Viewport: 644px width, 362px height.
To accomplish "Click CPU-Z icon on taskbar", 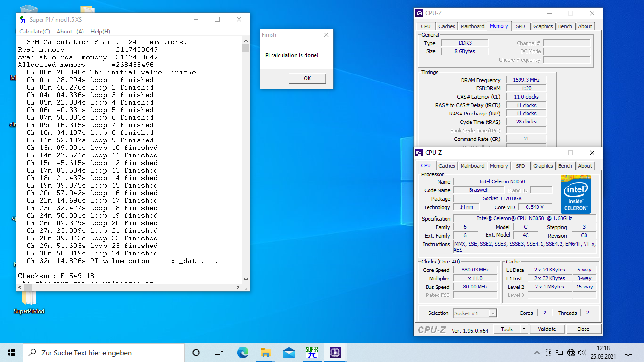I will click(335, 353).
